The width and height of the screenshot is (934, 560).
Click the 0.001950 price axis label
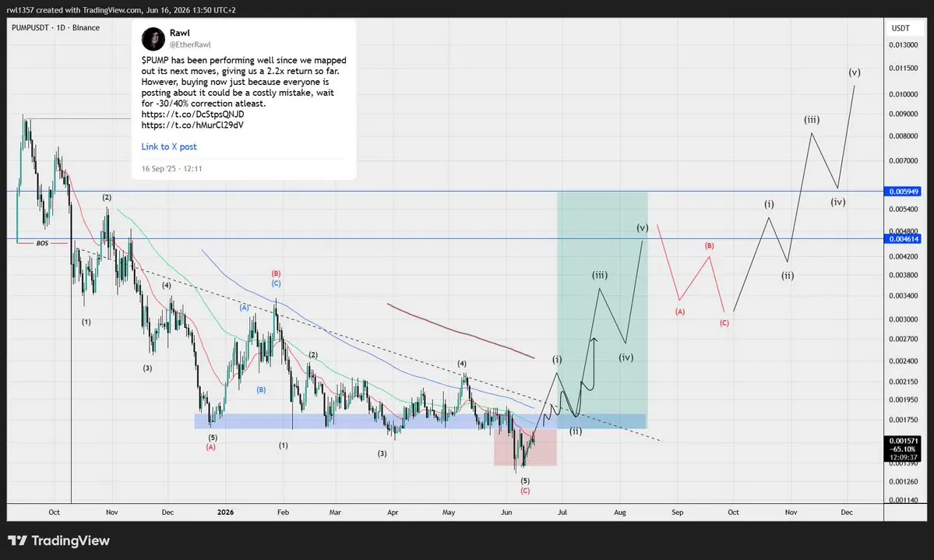[x=903, y=400]
